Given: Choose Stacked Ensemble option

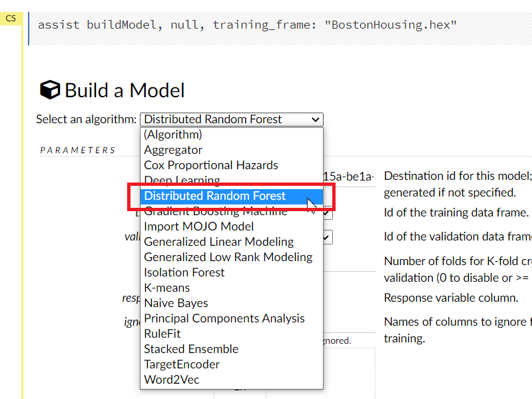Looking at the screenshot, I should coord(190,349).
